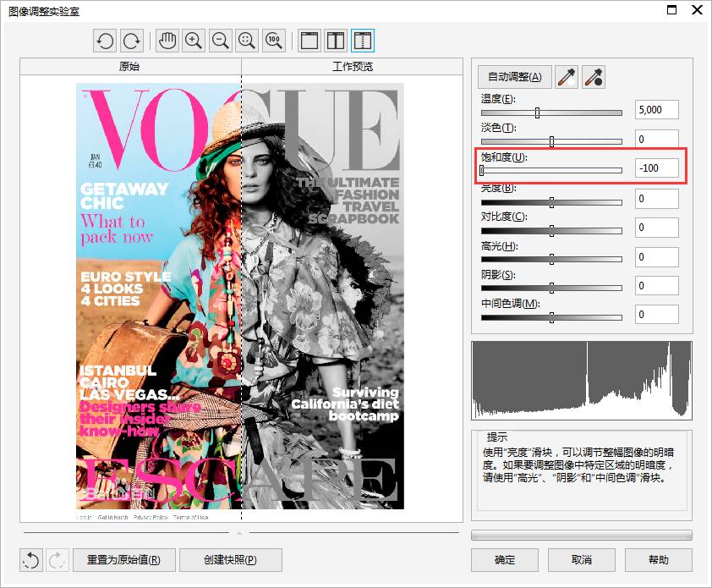Open 帮助 help button
Screen dimensions: 712x588
[659, 560]
